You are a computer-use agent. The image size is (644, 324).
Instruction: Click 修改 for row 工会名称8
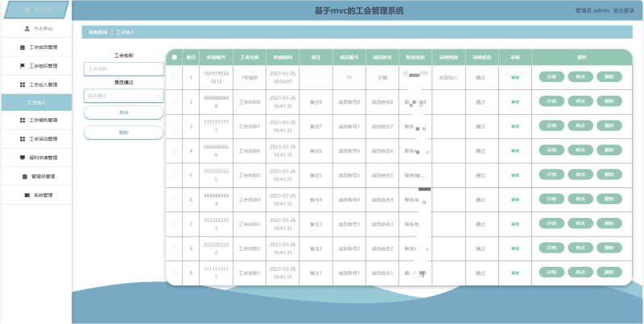(580, 101)
